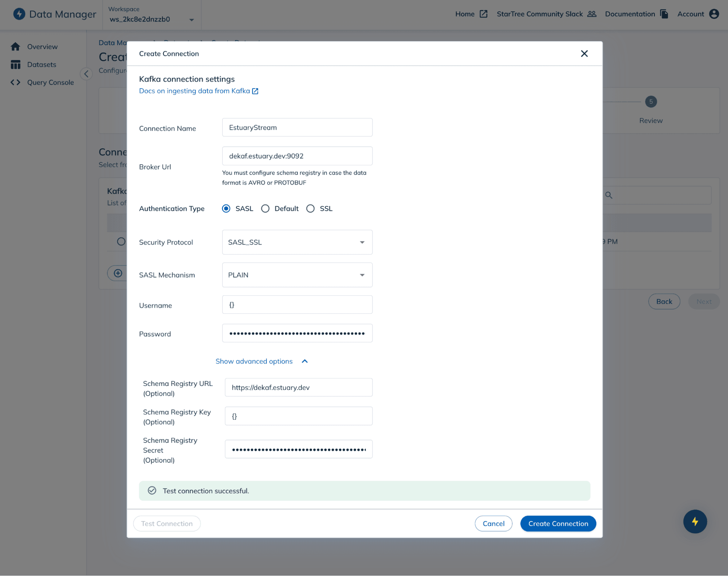Open Home in a new tab icon
Image resolution: width=728 pixels, height=576 pixels.
484,14
